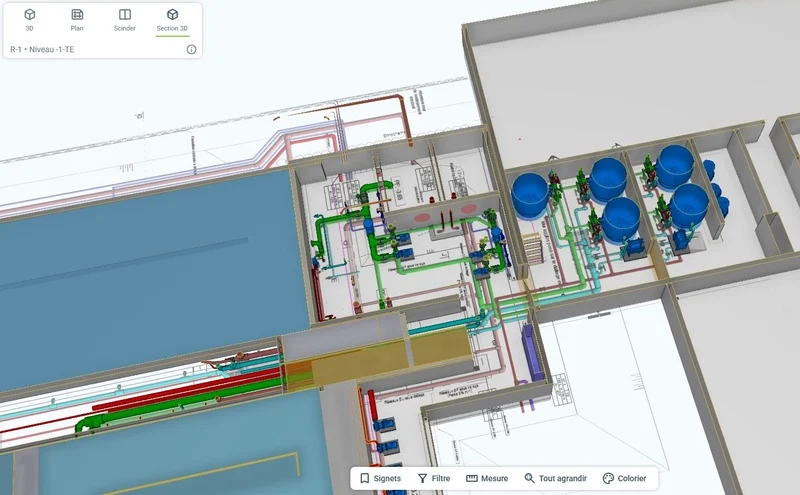This screenshot has height=495, width=800.
Task: Click the Section 3D tab
Action: pyautogui.click(x=172, y=20)
